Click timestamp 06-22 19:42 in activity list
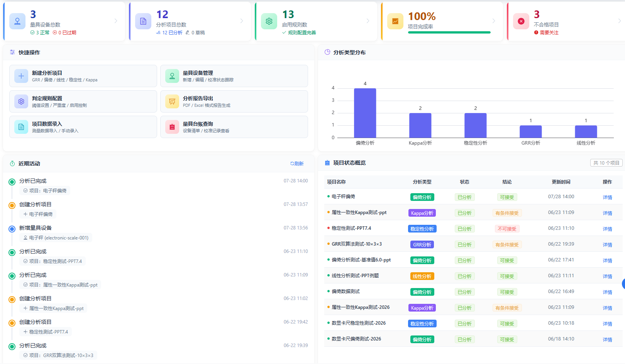This screenshot has height=364, width=625. point(296,322)
